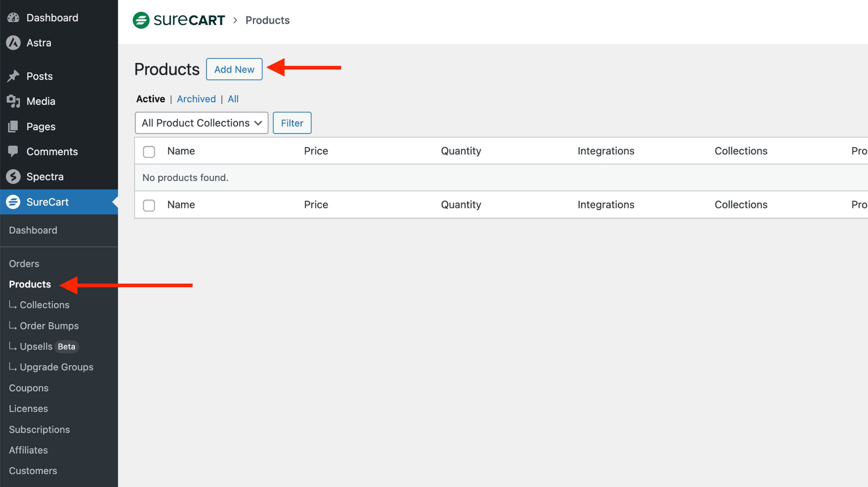Switch to the Active products view

pyautogui.click(x=150, y=99)
